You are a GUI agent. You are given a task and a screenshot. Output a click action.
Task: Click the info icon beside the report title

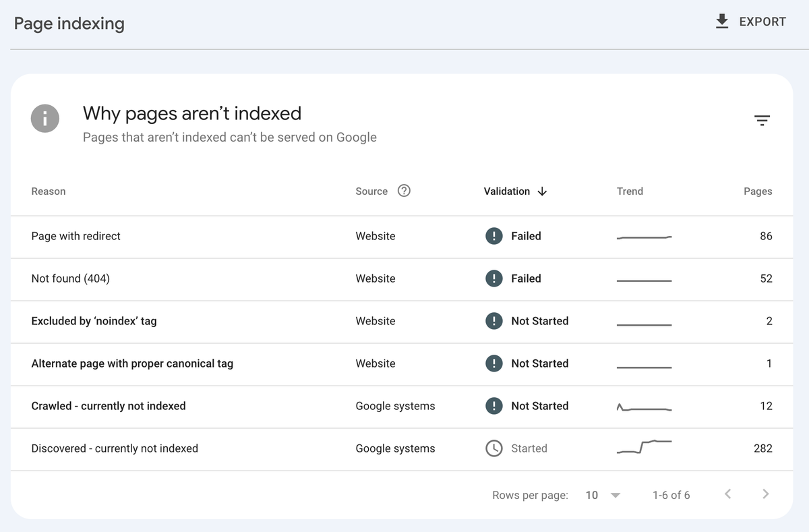pos(44,118)
